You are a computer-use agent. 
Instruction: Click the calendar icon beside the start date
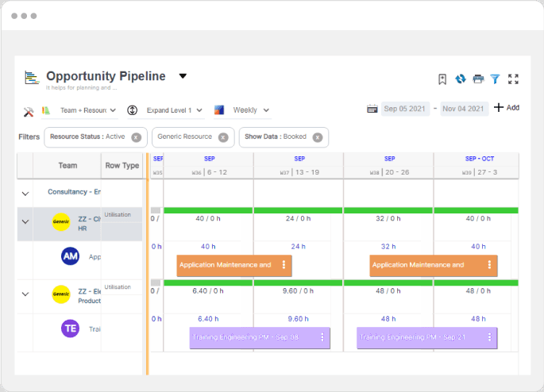point(372,110)
